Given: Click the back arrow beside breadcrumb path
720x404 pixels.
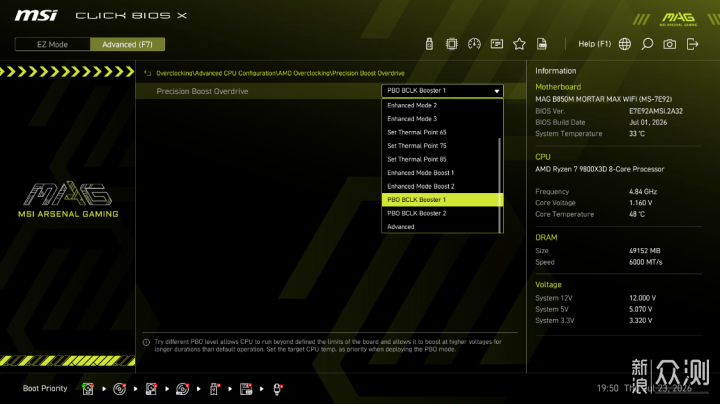Looking at the screenshot, I should click(x=147, y=73).
